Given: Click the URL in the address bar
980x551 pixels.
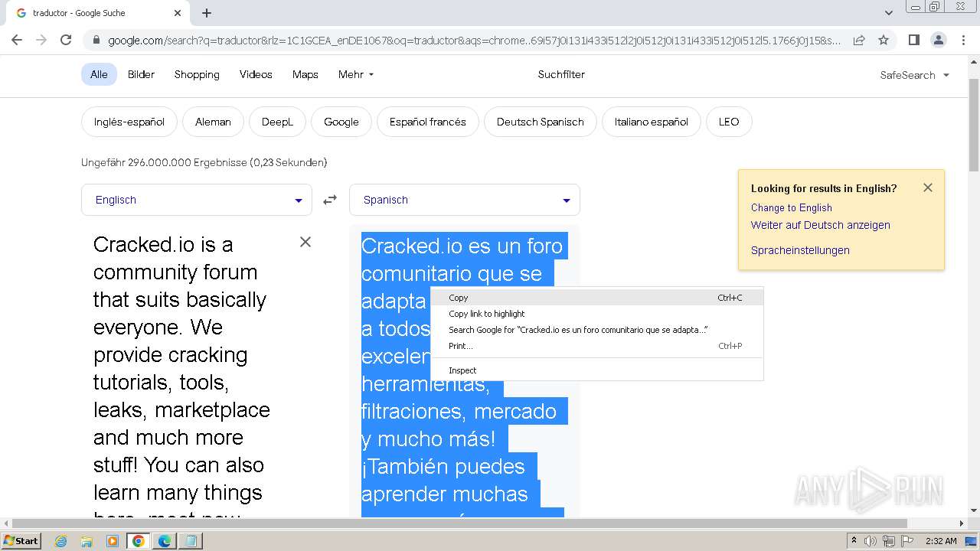Looking at the screenshot, I should pyautogui.click(x=475, y=41).
